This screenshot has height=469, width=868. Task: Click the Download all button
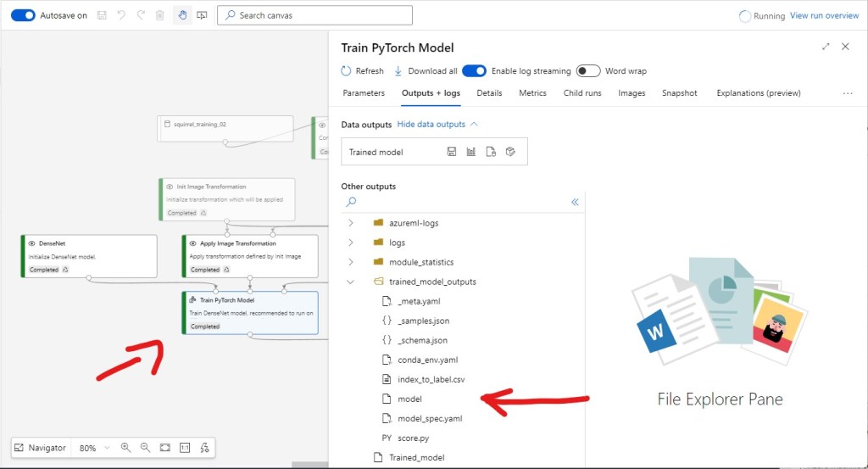point(426,71)
